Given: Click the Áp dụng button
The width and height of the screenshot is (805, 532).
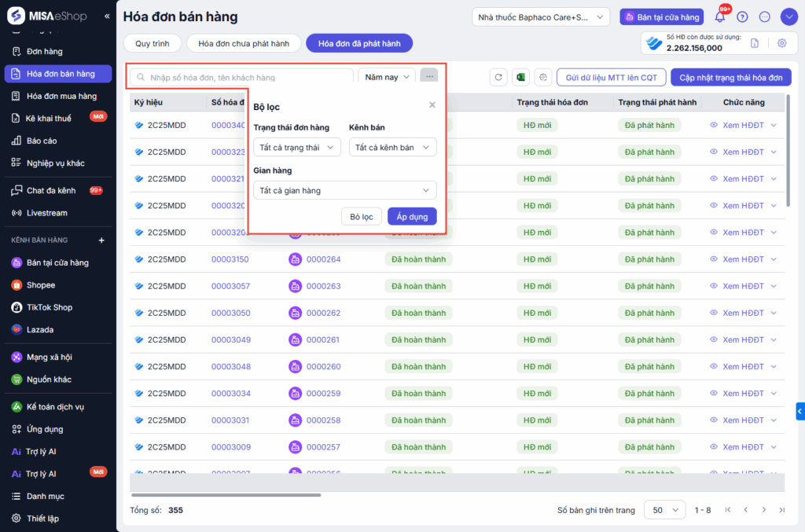Looking at the screenshot, I should [x=412, y=216].
